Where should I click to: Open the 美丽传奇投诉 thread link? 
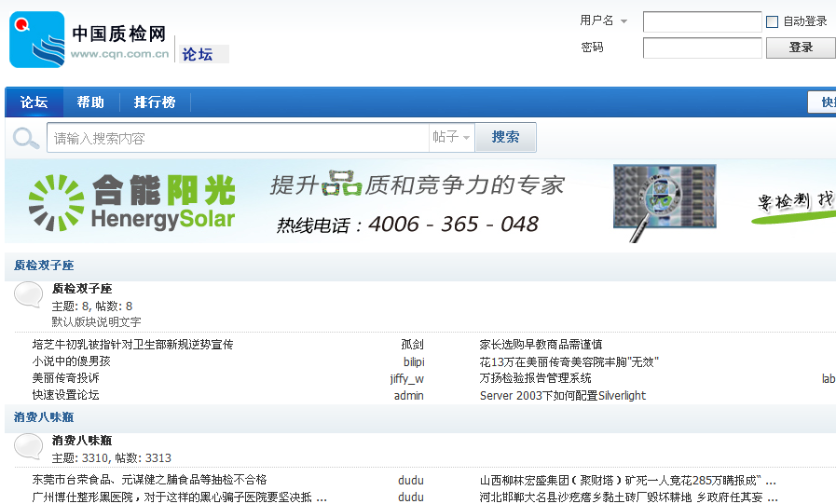(65, 378)
